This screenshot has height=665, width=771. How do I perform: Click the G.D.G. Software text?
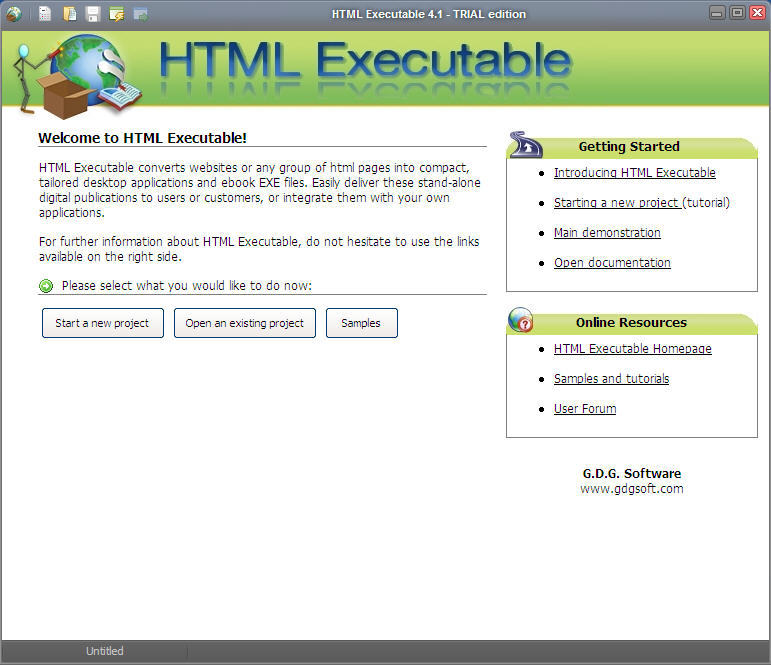tap(631, 473)
